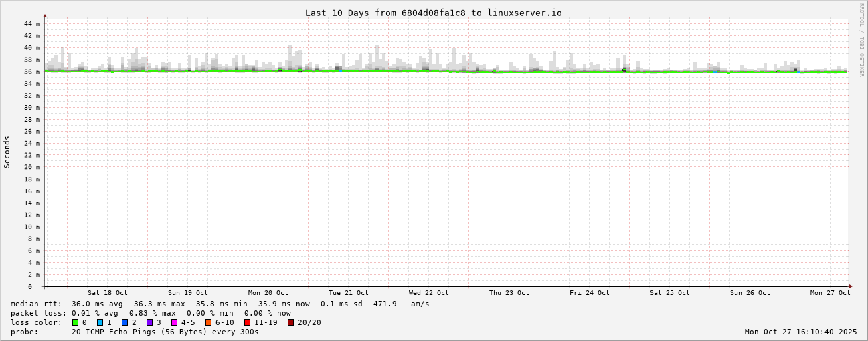Click the median rtt statistics line

click(x=220, y=304)
